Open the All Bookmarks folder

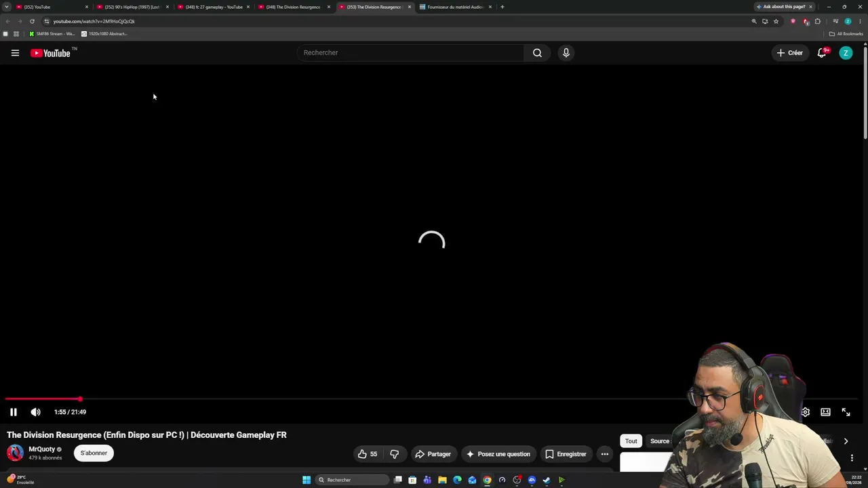(846, 34)
